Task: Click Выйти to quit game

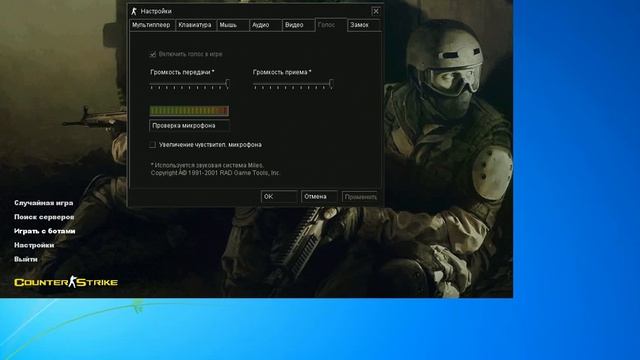Action: [x=26, y=259]
